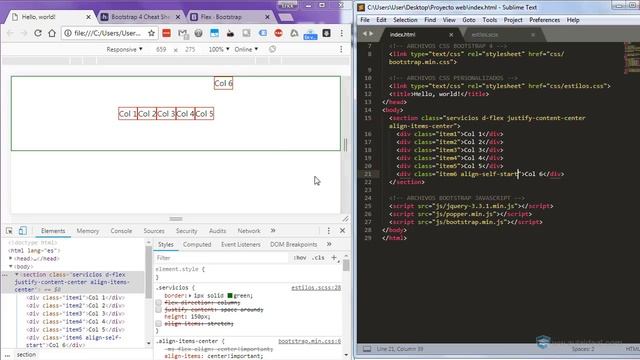Expand the head node in Elements tree
The width and height of the screenshot is (640, 360).
[11, 258]
